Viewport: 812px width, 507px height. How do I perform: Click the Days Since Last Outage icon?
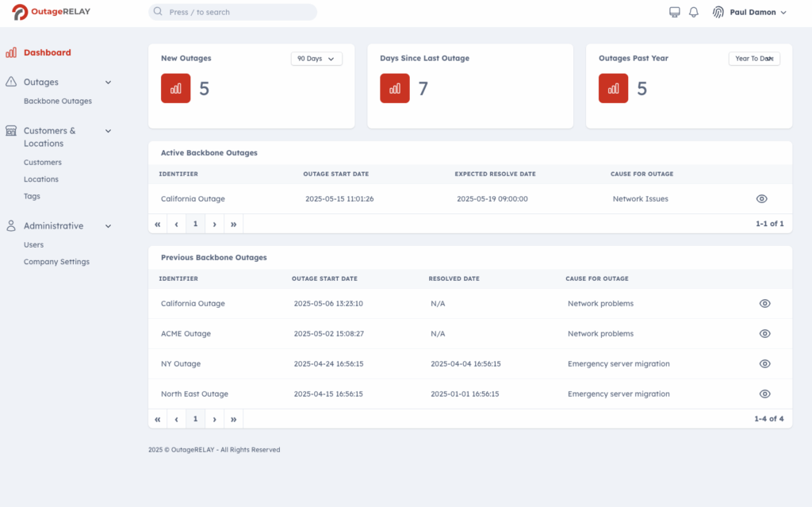(394, 88)
